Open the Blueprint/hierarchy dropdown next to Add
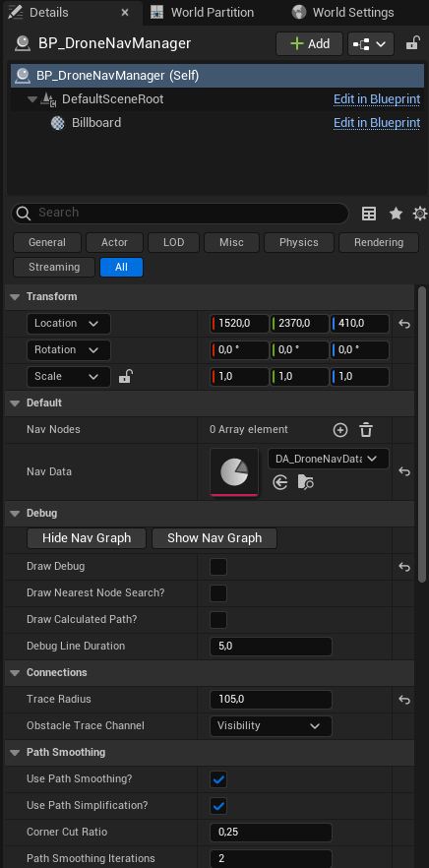This screenshot has width=429, height=868. tap(370, 43)
